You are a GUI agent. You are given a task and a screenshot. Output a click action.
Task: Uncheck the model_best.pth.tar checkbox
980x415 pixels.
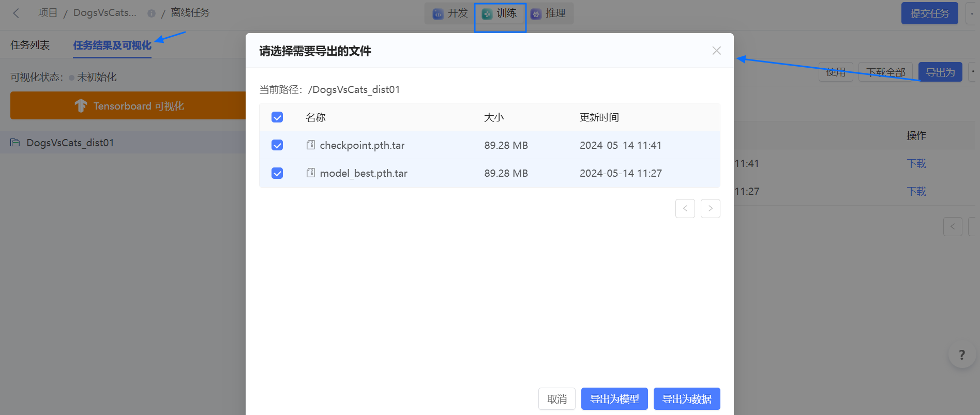(x=277, y=173)
